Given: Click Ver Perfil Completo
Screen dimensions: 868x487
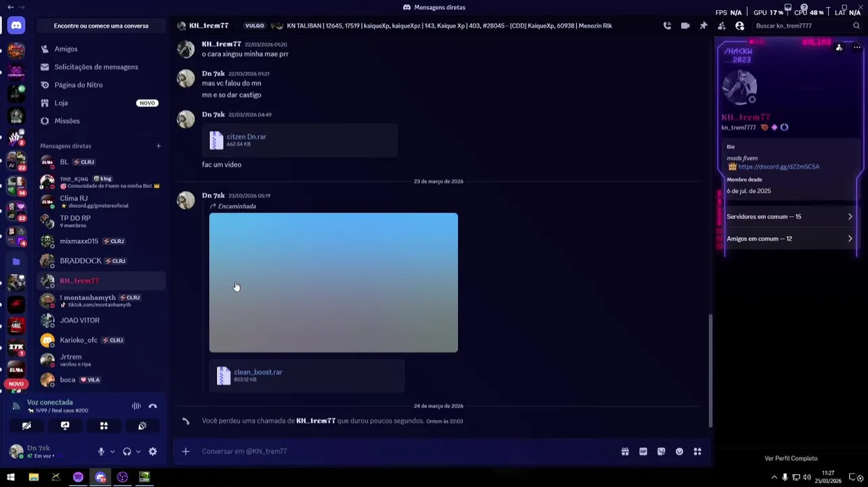Looking at the screenshot, I should [791, 458].
